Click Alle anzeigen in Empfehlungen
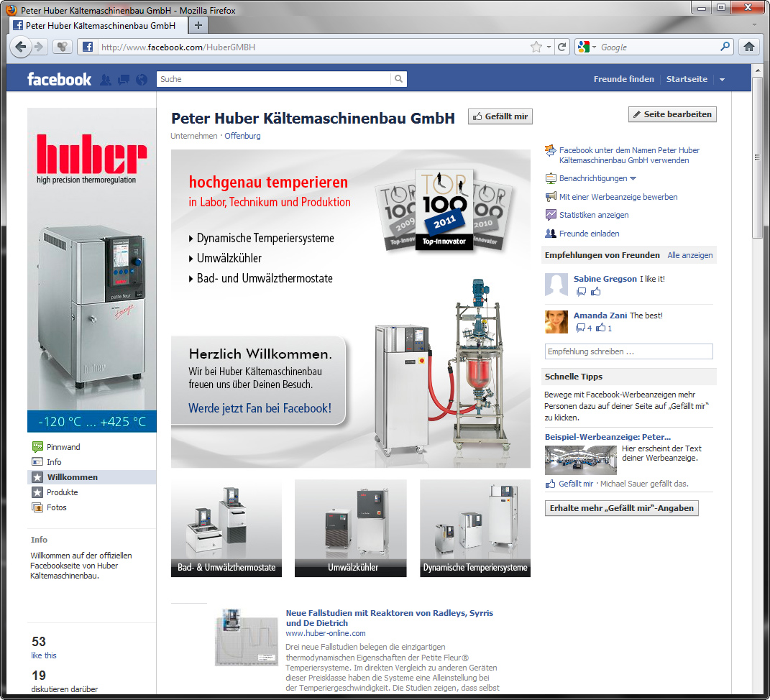Image resolution: width=770 pixels, height=700 pixels. click(x=690, y=255)
